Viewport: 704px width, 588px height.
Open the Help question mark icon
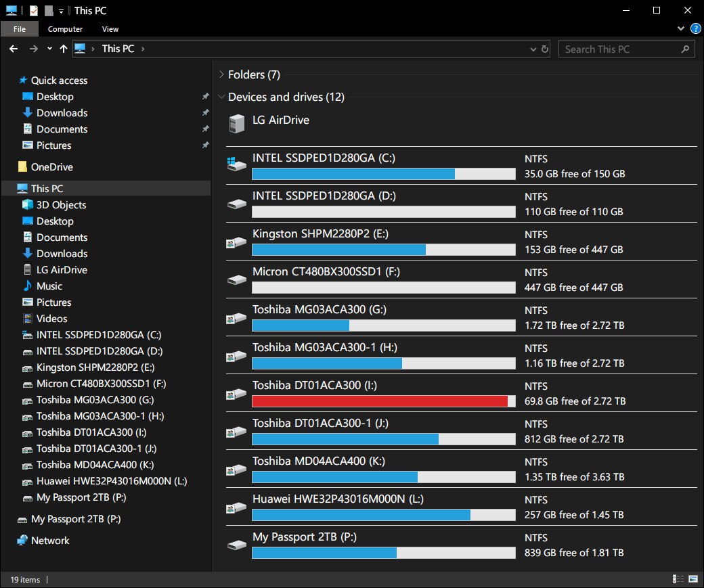[x=695, y=29]
